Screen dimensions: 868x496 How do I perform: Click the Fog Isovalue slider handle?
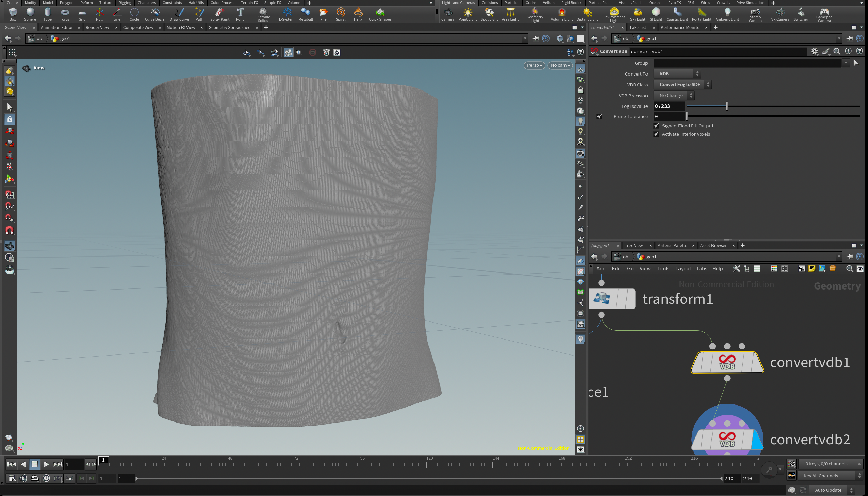[727, 106]
